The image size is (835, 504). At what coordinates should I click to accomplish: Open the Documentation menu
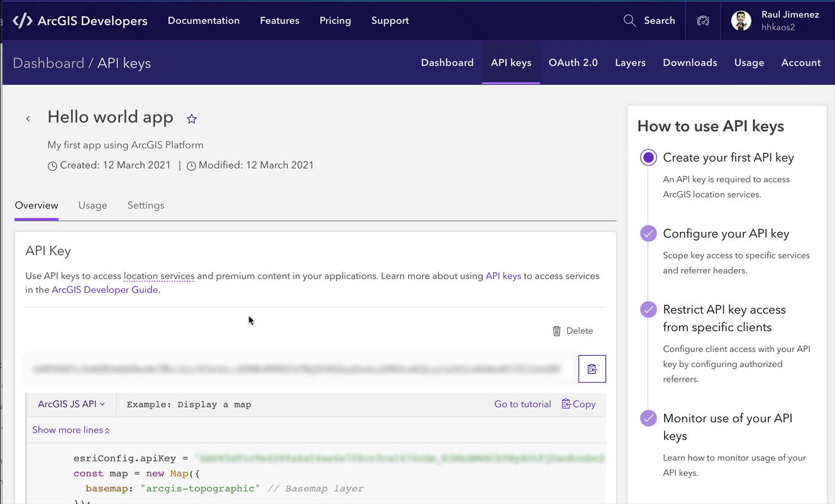[203, 21]
